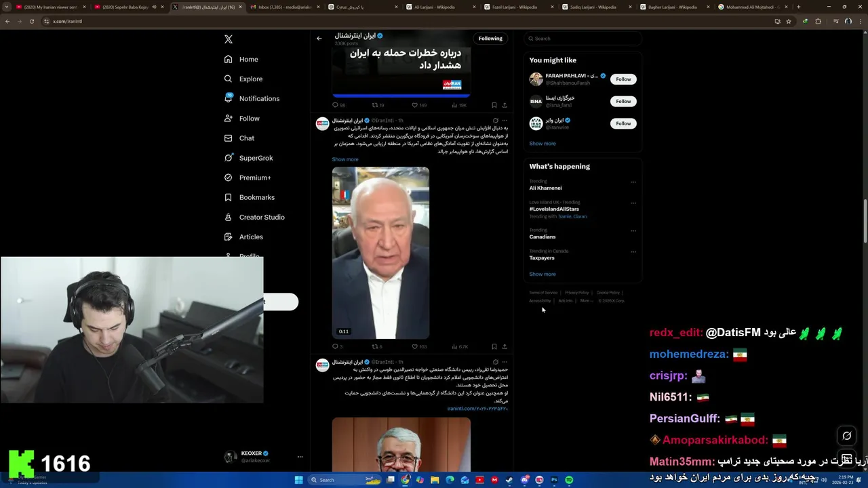Bookmark the post with 19K views

tap(494, 105)
